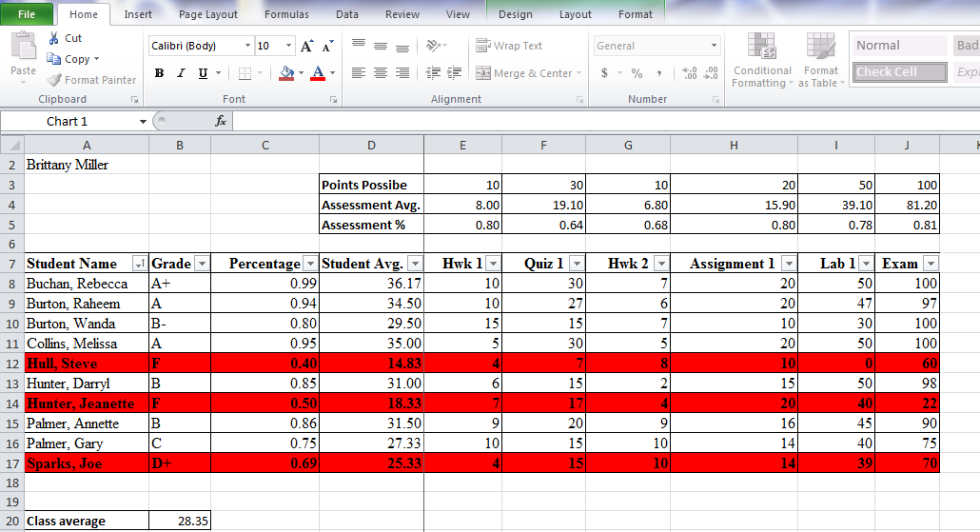Screen dimensions: 980x532
Task: Click the Increase Decimal icon
Action: [690, 73]
